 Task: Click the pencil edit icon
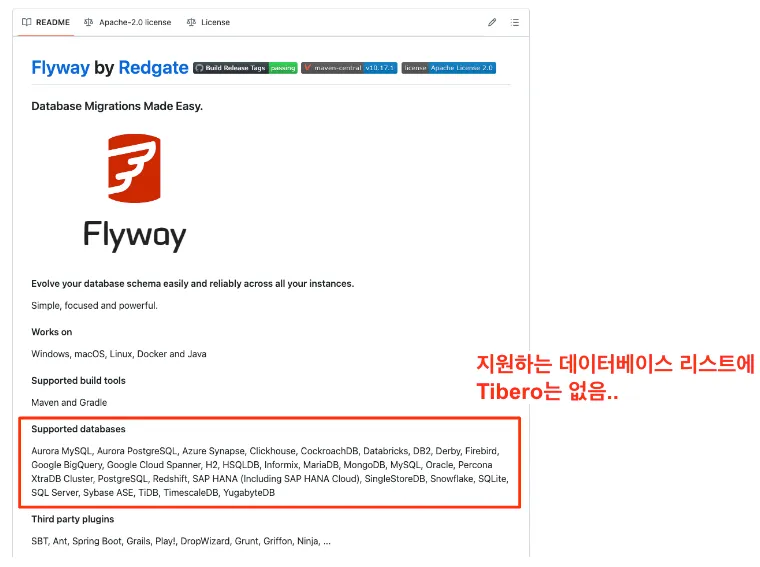click(492, 21)
